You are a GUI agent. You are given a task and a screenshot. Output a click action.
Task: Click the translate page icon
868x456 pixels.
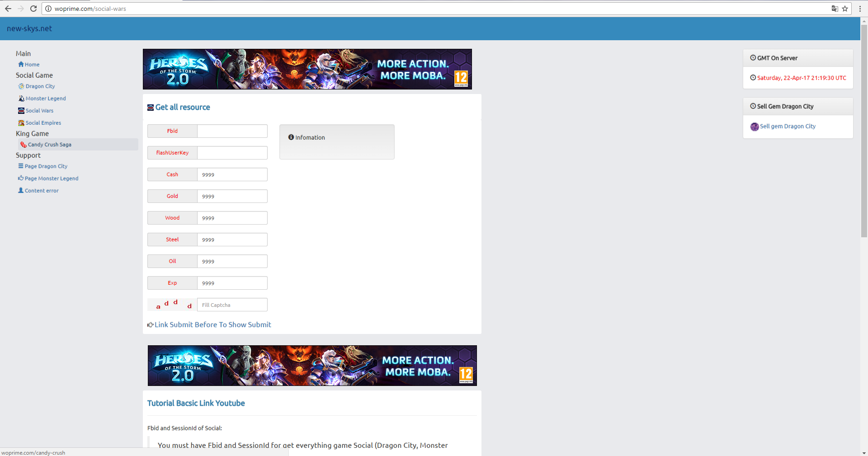[835, 9]
